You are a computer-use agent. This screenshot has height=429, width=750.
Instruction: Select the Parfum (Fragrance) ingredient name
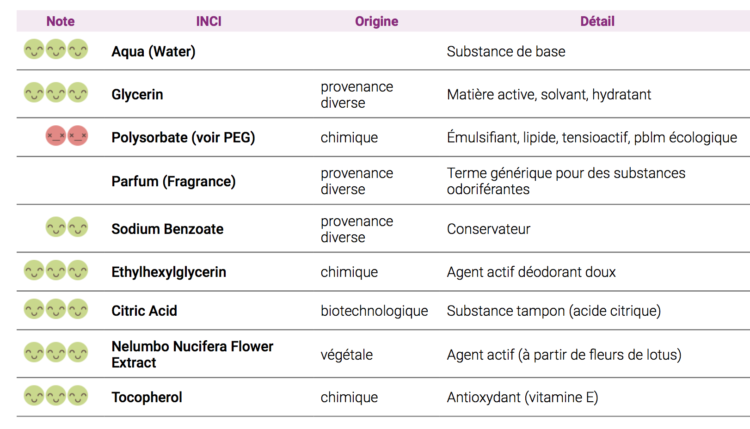[173, 181]
